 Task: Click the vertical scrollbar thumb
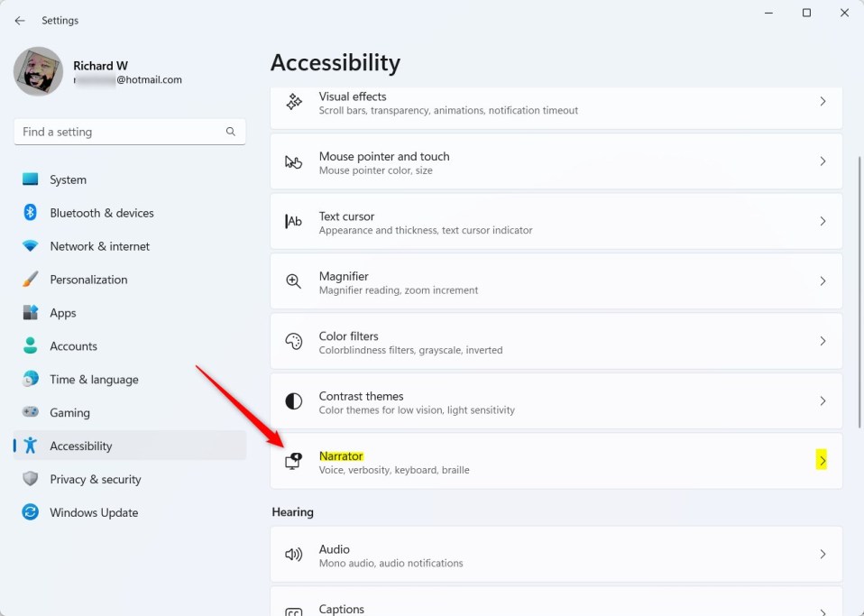pyautogui.click(x=859, y=292)
